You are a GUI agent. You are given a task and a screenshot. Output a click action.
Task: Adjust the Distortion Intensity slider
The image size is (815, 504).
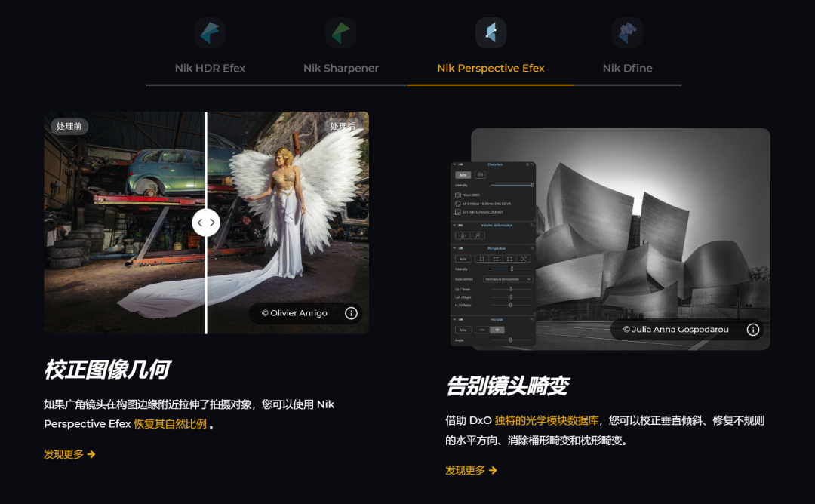click(x=512, y=185)
